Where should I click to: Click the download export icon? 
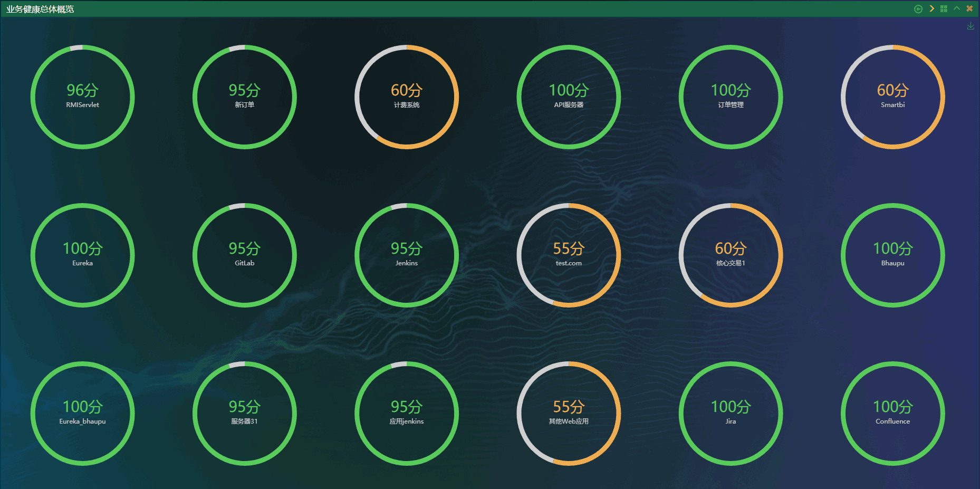click(971, 26)
